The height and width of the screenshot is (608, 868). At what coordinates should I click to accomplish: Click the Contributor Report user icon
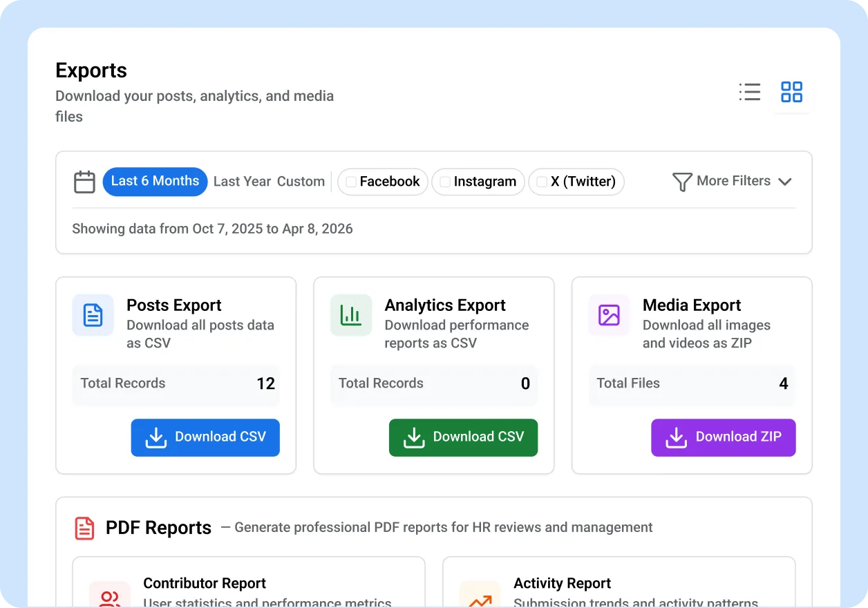coord(109,596)
